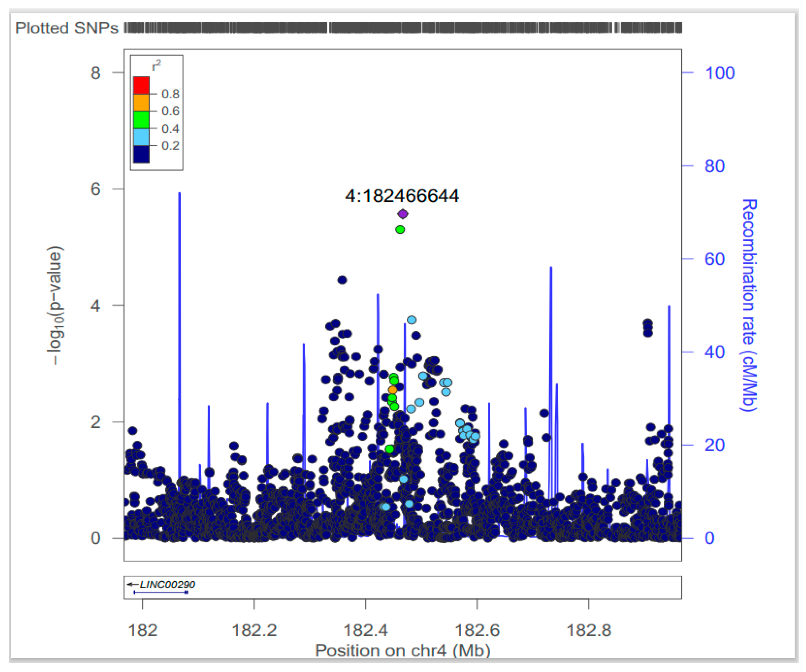Viewport: 806px width, 672px height.
Task: Click the LINC00290 gene name label
Action: (167, 584)
